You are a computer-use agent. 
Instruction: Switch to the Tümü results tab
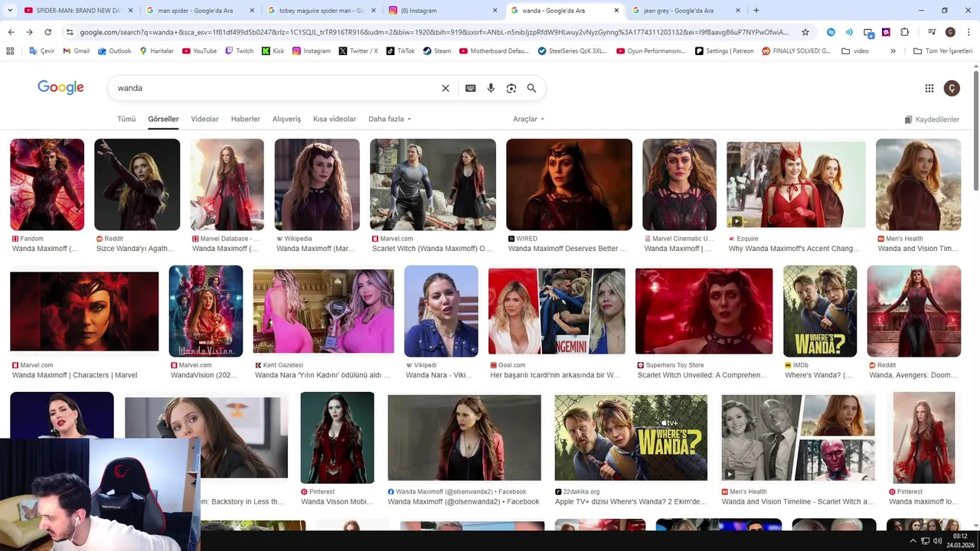[126, 119]
